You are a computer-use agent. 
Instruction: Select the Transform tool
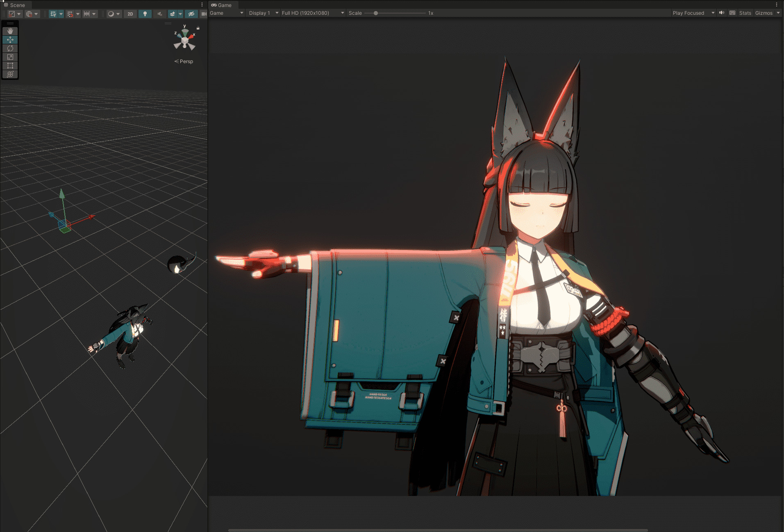[10, 74]
